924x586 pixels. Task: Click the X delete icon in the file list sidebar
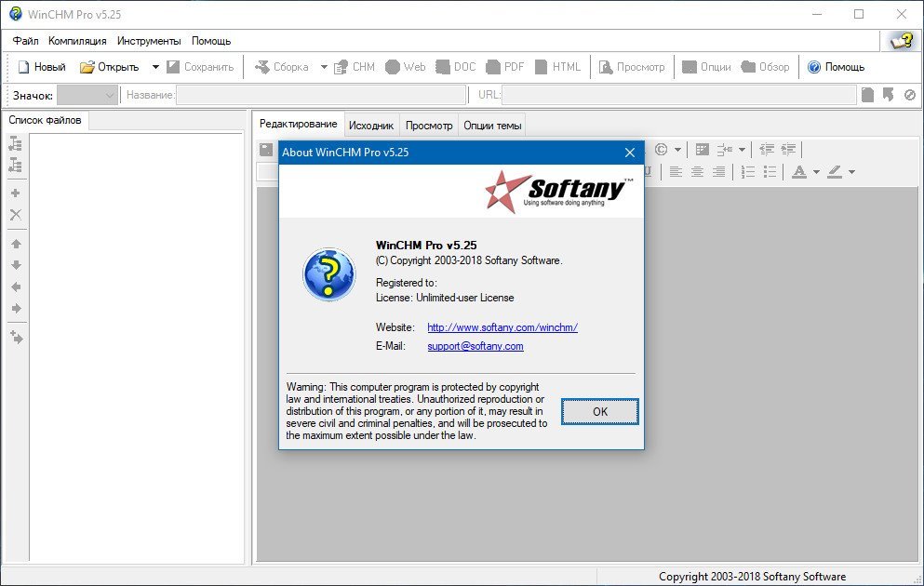click(x=16, y=215)
